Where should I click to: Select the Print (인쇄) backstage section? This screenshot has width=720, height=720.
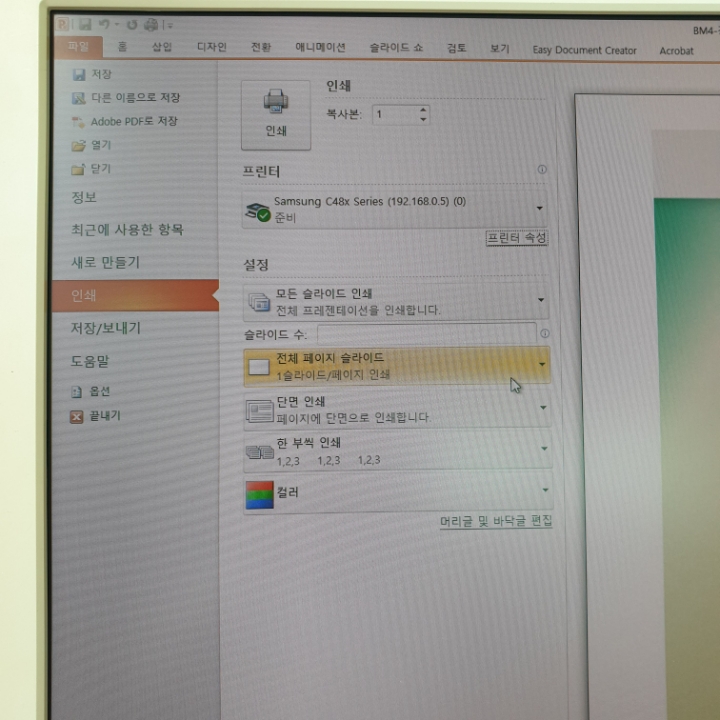point(135,295)
